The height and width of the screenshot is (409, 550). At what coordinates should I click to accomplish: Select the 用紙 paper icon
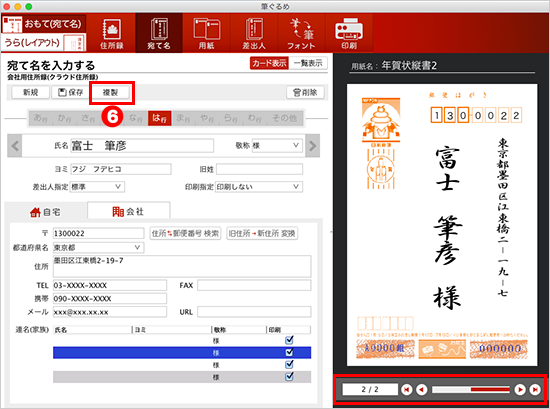(x=206, y=33)
